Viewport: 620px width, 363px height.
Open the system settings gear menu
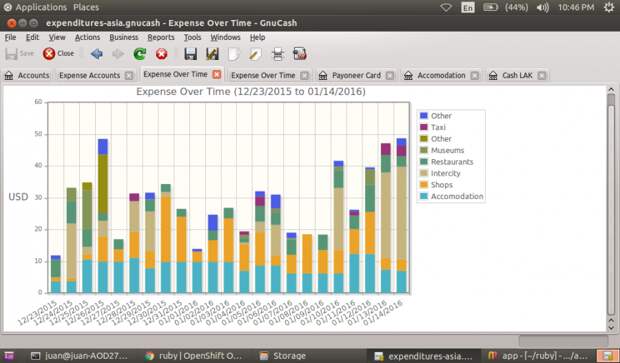609,7
